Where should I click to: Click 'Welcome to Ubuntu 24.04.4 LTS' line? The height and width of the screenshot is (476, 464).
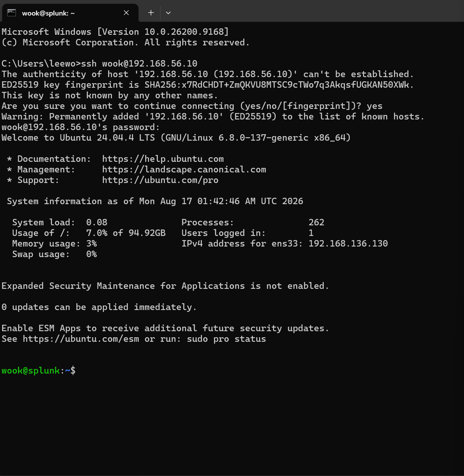coord(176,138)
